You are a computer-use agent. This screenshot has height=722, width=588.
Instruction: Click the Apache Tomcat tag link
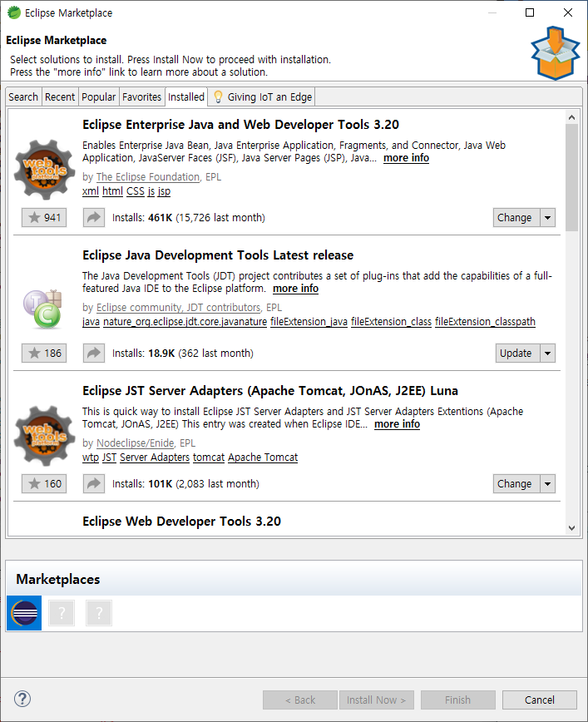263,457
